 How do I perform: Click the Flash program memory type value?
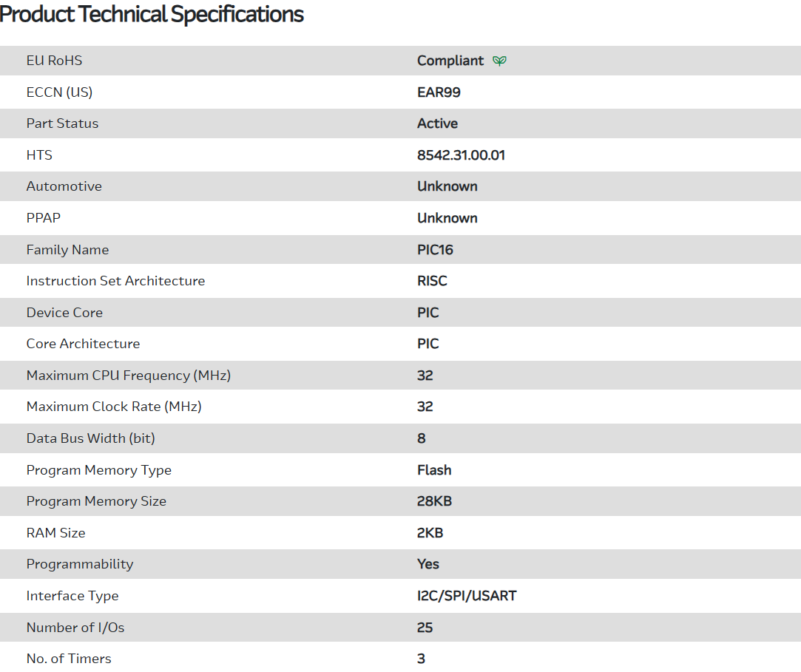[x=434, y=470]
